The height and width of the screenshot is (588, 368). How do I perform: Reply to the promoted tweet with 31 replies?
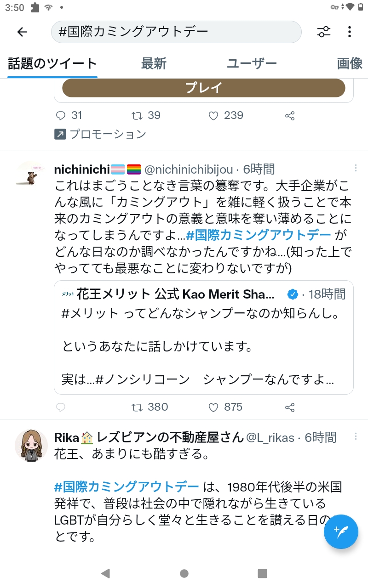click(x=61, y=116)
